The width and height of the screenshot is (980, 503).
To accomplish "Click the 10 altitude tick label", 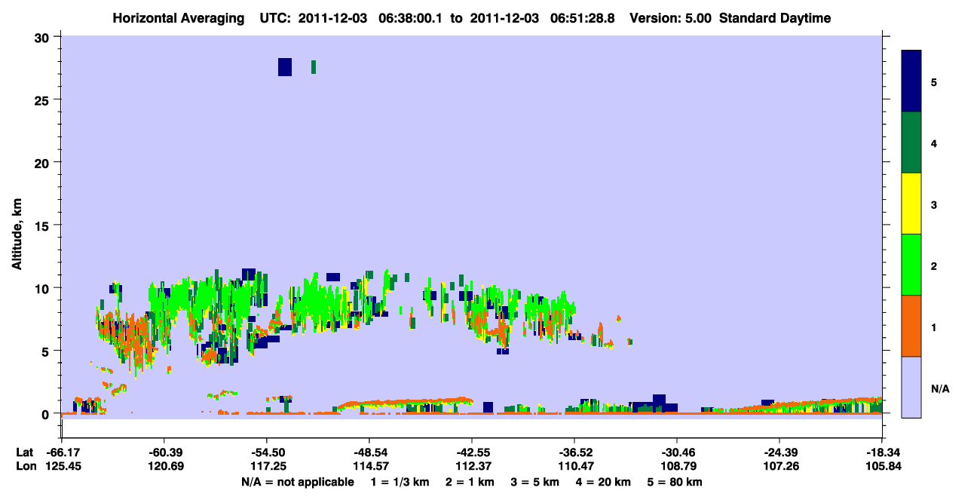I will tap(43, 288).
